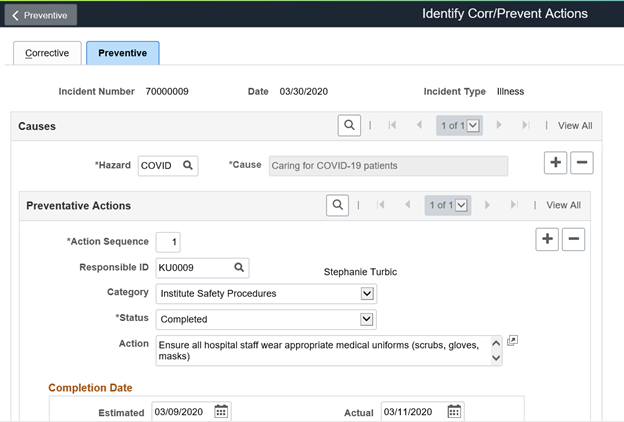Open the Status dropdown

tap(367, 319)
